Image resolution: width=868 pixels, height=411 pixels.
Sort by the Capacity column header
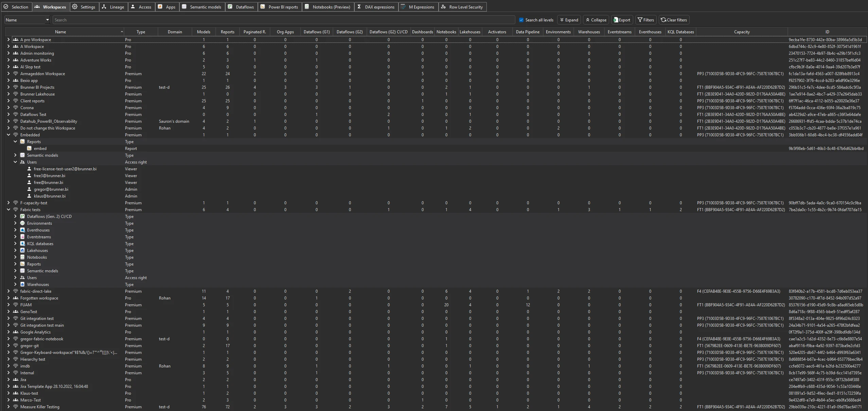(x=742, y=32)
